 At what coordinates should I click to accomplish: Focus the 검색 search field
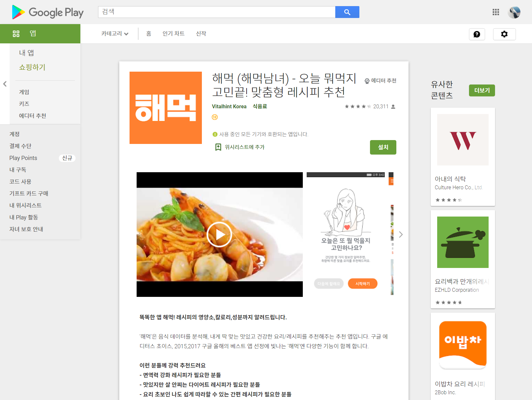(217, 12)
